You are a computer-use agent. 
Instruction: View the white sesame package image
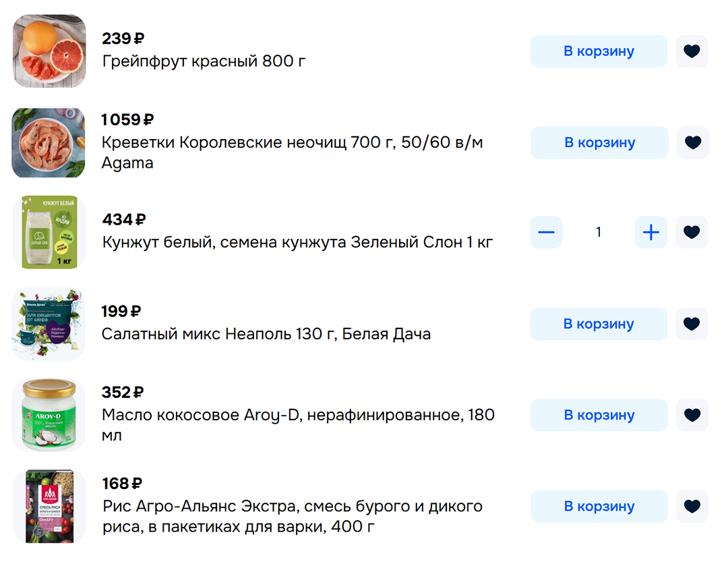coord(49,233)
